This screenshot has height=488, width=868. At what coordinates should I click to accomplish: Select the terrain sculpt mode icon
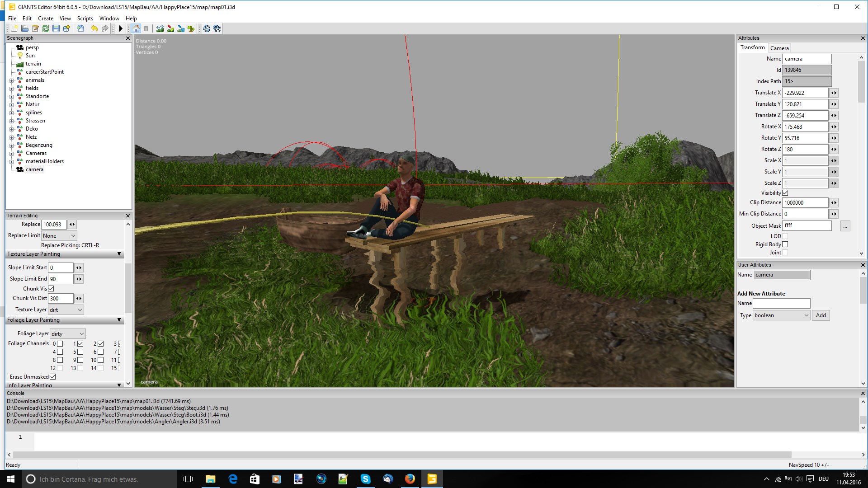click(160, 28)
